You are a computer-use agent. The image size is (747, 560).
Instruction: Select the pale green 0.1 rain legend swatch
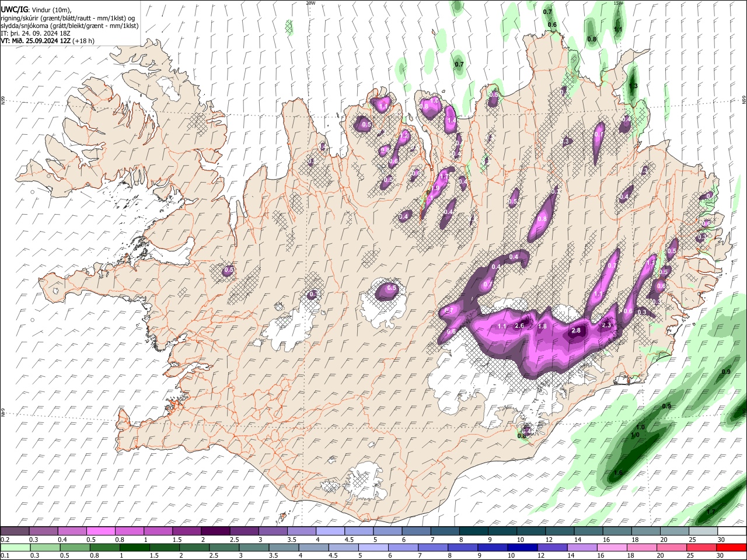click(15, 547)
